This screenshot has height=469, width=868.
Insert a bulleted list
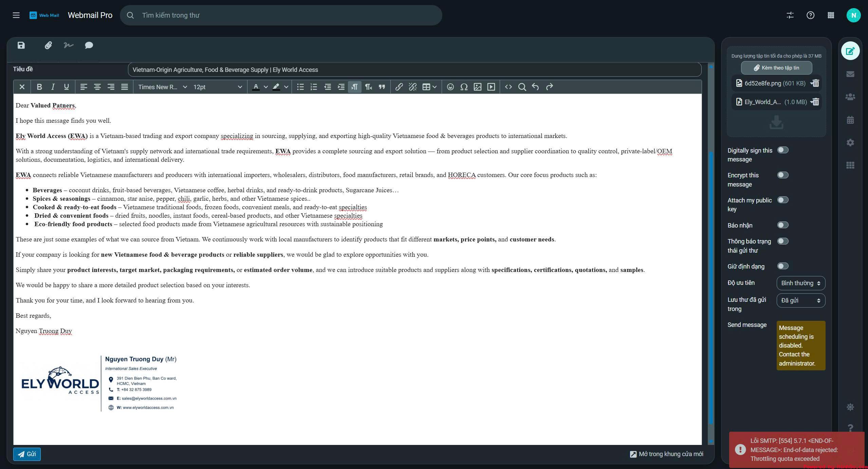300,87
